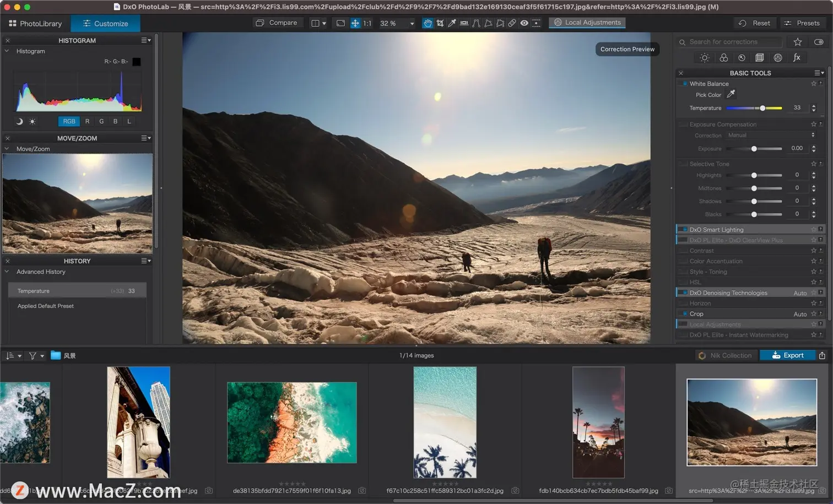Click the Exposure slider handle

click(x=754, y=149)
